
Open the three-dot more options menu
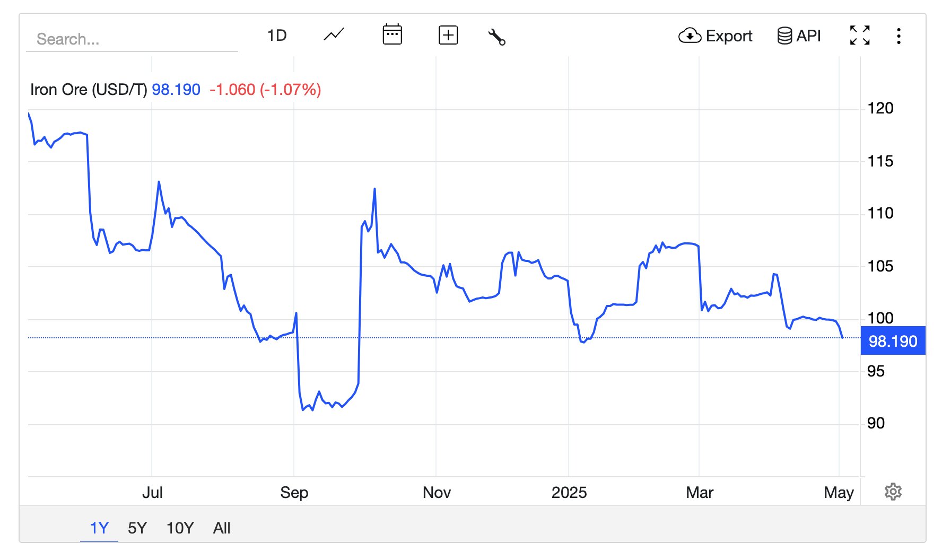click(899, 36)
